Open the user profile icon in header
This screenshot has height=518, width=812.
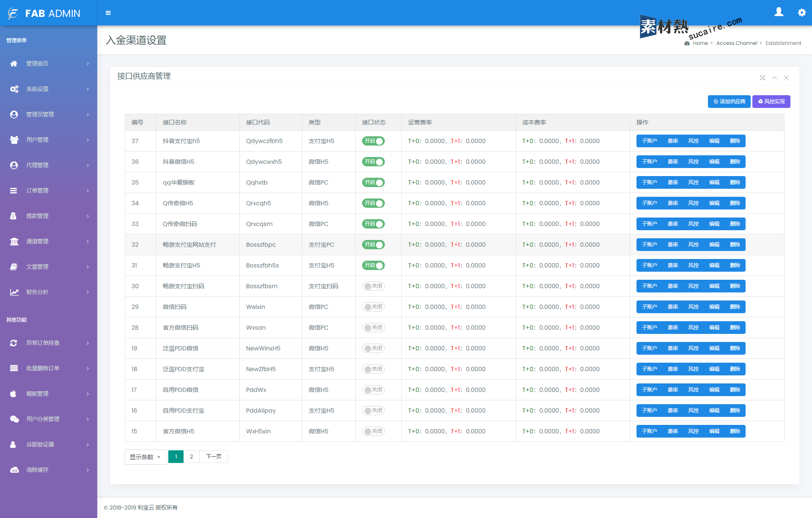point(779,12)
